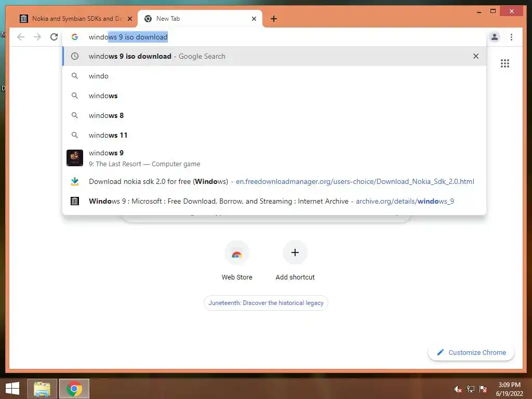Minimize the Chrome window
Image resolution: width=532 pixels, height=399 pixels.
tap(479, 11)
